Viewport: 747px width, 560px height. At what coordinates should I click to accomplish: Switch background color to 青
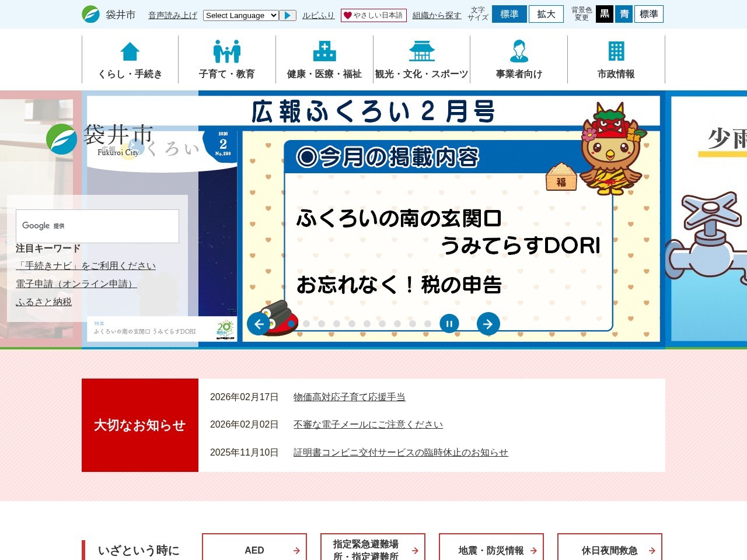624,14
